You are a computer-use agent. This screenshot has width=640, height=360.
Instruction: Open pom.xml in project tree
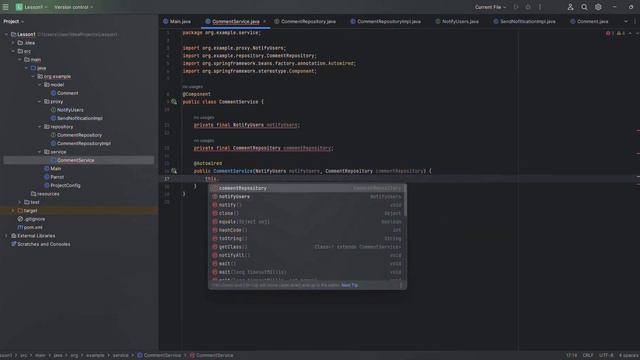coord(30,227)
